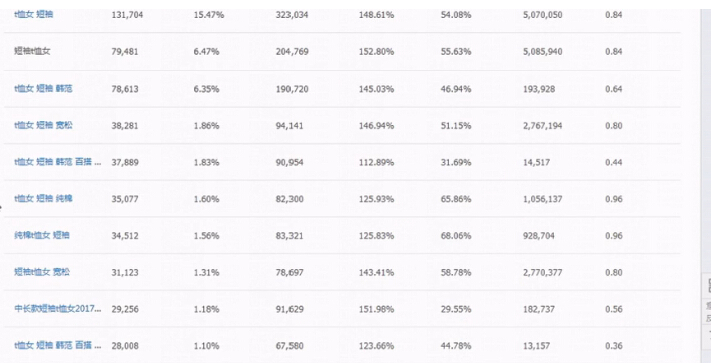The height and width of the screenshot is (363, 711).
Task: Open keyword link in the 31,123 row
Action: click(x=42, y=272)
